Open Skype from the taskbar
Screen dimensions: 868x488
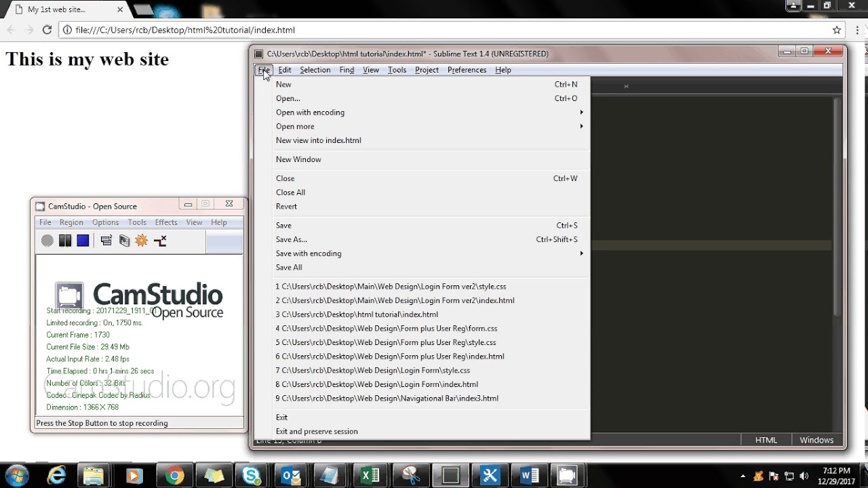point(253,476)
